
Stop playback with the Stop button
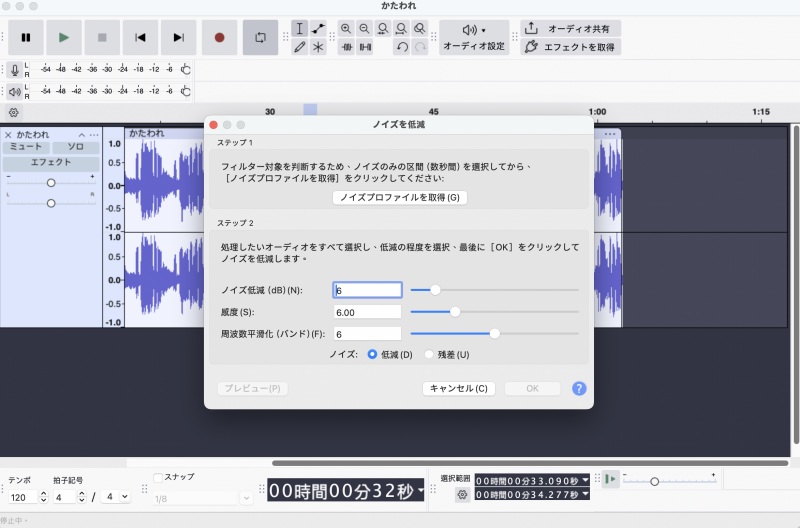tap(102, 37)
